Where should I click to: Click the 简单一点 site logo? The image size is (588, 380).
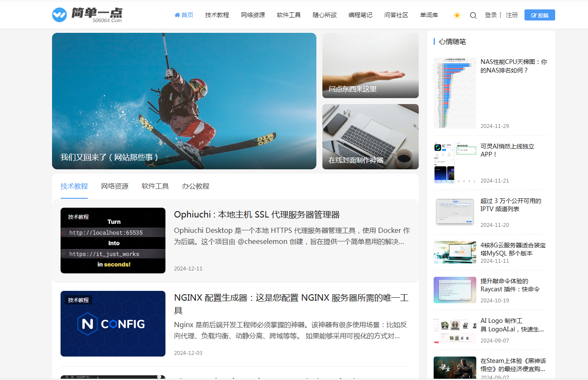87,15
